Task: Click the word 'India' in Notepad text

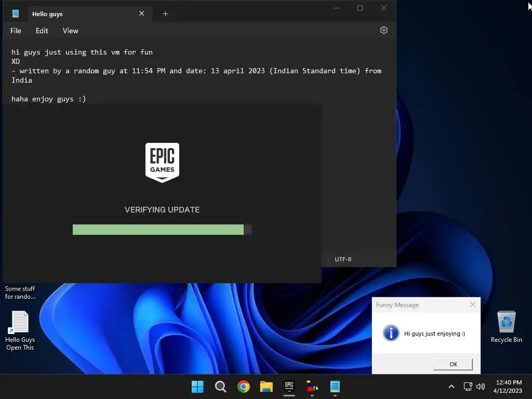Action: click(x=22, y=81)
